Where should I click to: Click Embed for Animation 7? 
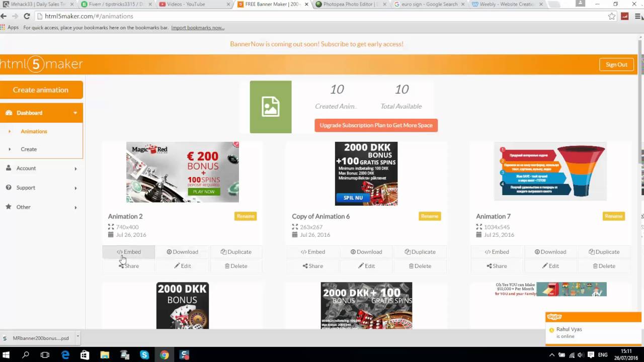[497, 252]
